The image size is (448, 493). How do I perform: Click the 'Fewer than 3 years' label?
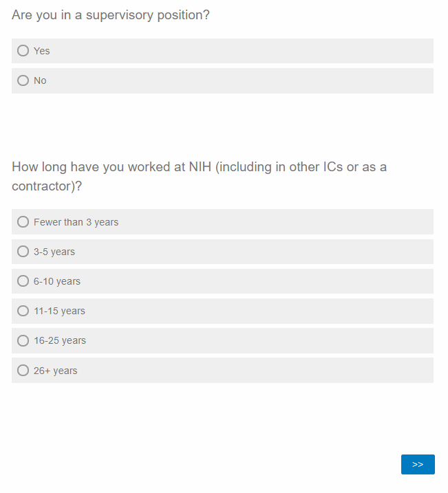(76, 222)
